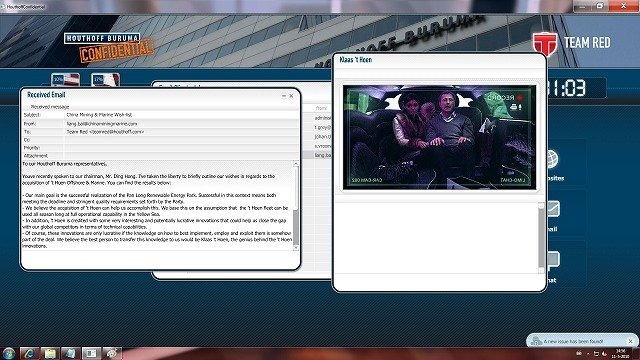
Task: Click the email body paragraph about Mr. Ding Hong
Action: click(x=149, y=180)
